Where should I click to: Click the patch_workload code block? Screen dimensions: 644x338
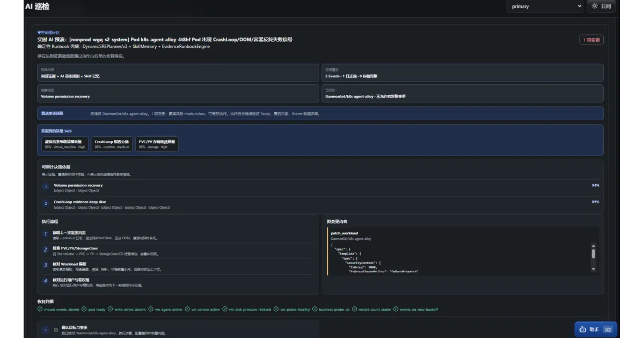(x=463, y=251)
